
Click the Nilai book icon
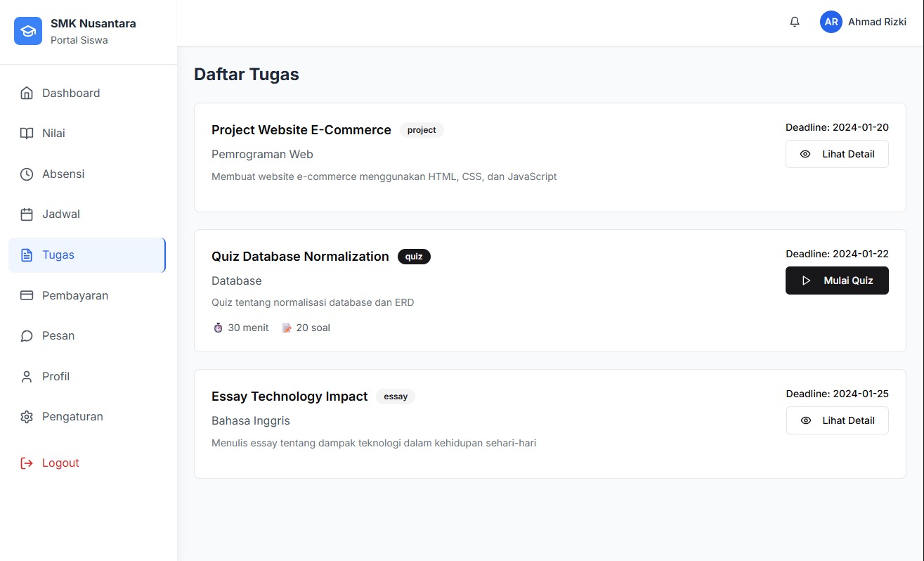[x=27, y=134]
